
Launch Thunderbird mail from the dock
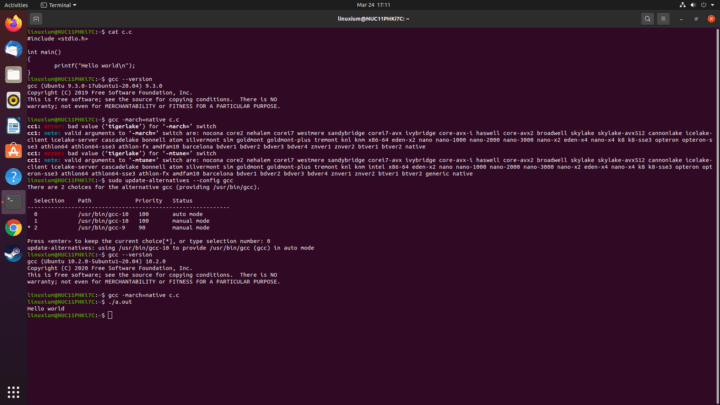click(13, 49)
